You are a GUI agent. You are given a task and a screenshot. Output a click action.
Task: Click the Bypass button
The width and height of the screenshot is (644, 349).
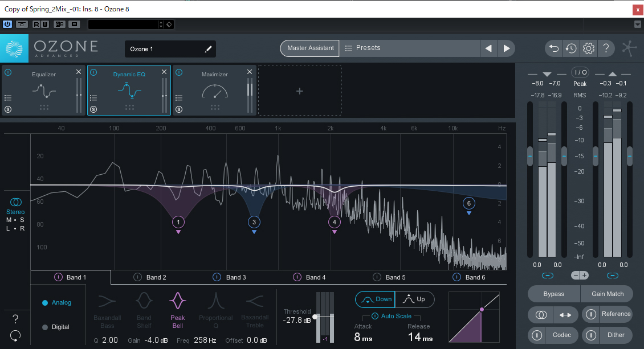click(553, 294)
